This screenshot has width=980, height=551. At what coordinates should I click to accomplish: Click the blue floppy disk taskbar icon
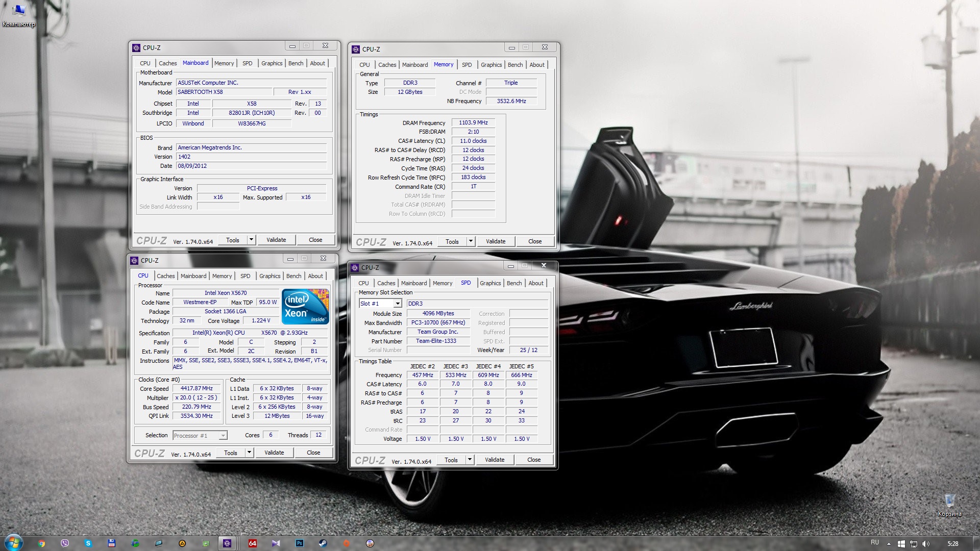(x=112, y=543)
